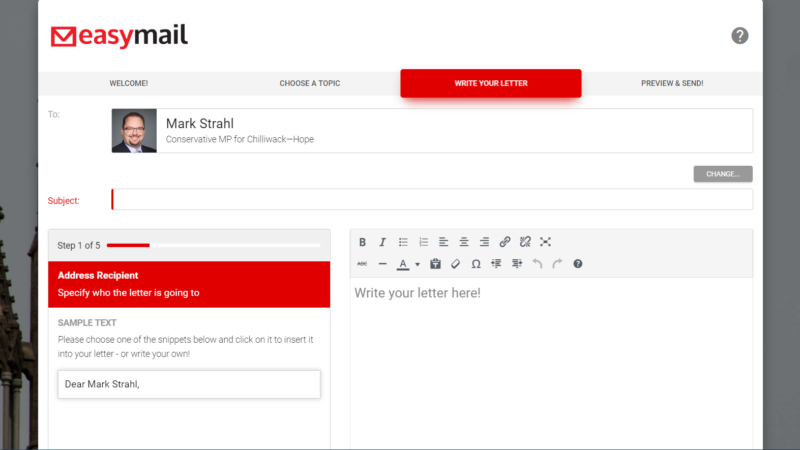
Task: Toggle fullscreen editor mode
Action: click(545, 242)
